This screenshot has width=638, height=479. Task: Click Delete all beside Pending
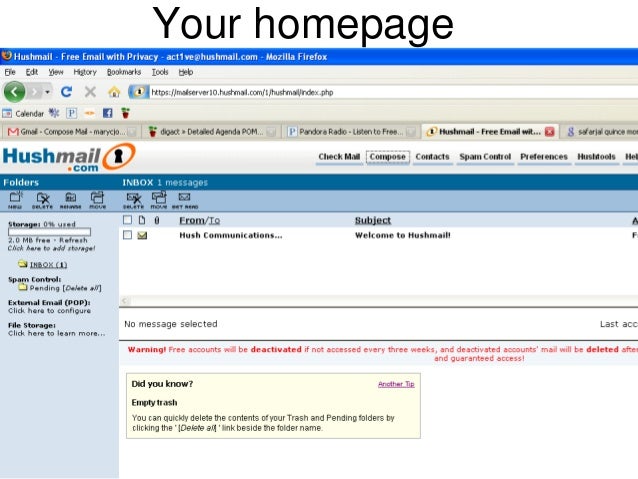point(82,288)
